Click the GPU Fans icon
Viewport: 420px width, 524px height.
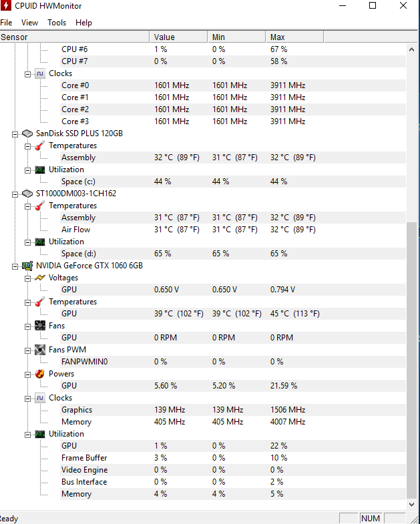(40, 326)
